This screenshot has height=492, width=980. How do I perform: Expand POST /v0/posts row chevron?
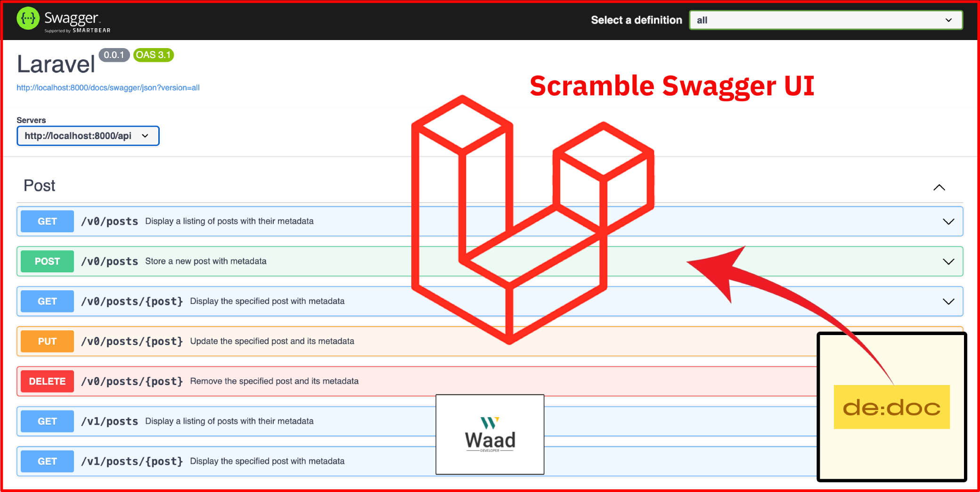tap(948, 262)
